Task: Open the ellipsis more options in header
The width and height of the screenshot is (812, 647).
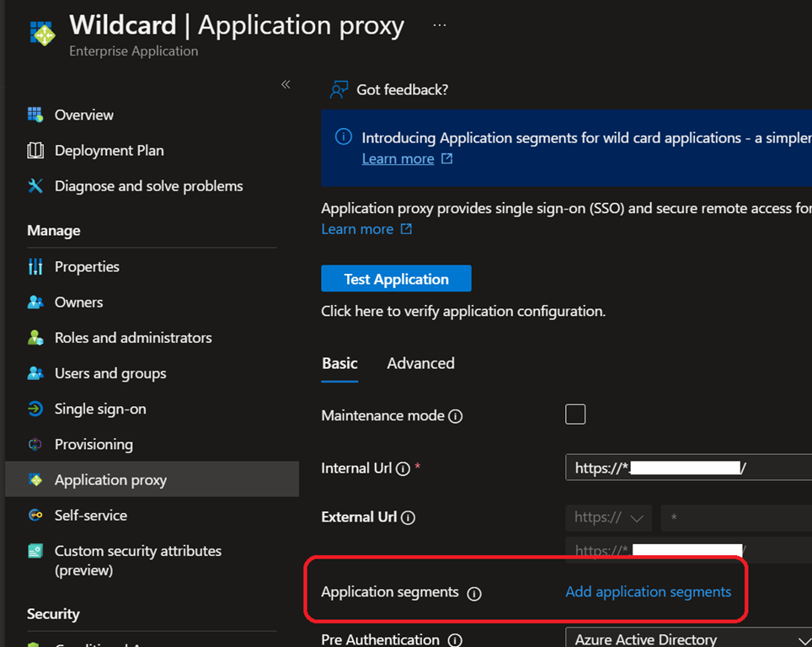Action: coord(440,25)
